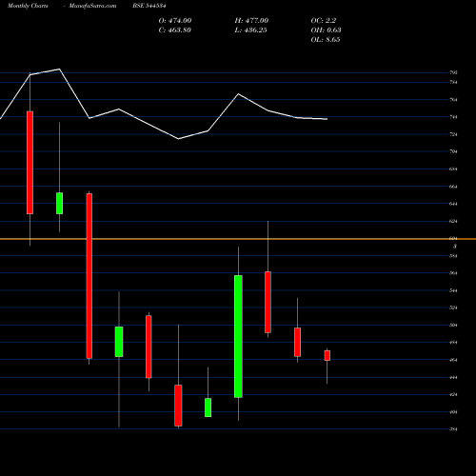Click the 'OC: 2.2' reading
This screenshot has width=476, height=476.
pos(324,21)
